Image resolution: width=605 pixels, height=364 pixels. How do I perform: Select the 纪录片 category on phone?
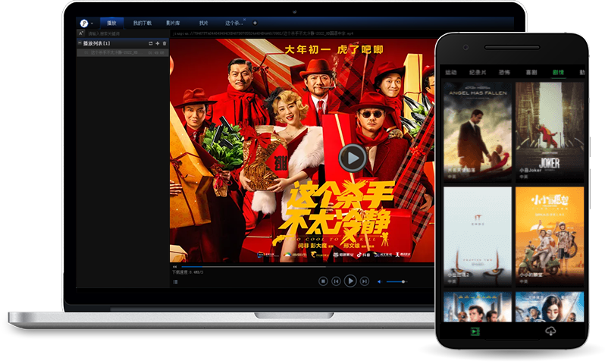coord(478,72)
